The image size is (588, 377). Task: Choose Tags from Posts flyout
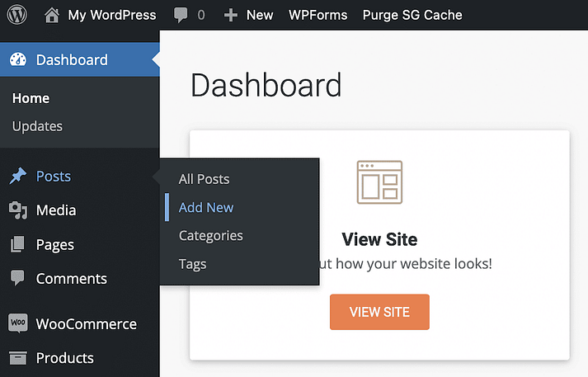click(x=192, y=265)
